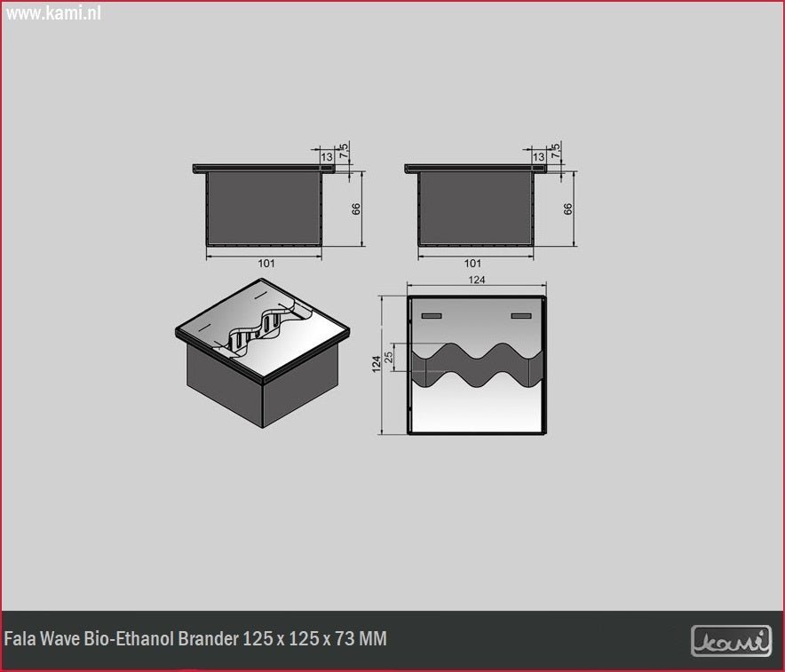The height and width of the screenshot is (672, 785).
Task: Click the 66 height label beside right side view
Action: click(x=568, y=210)
